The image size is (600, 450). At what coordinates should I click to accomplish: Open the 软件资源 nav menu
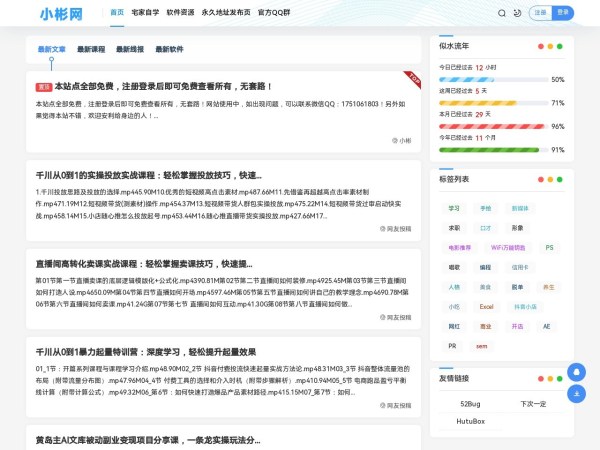[x=180, y=13]
